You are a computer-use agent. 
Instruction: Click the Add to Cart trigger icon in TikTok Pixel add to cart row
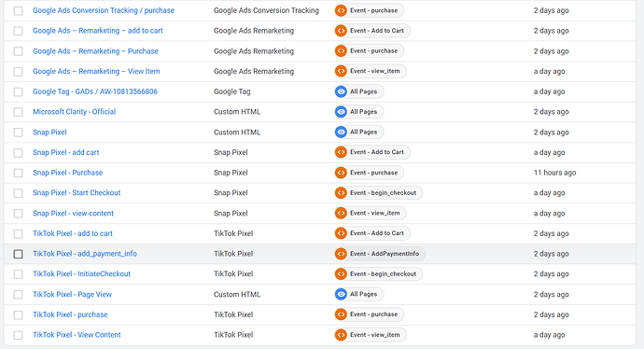click(341, 233)
